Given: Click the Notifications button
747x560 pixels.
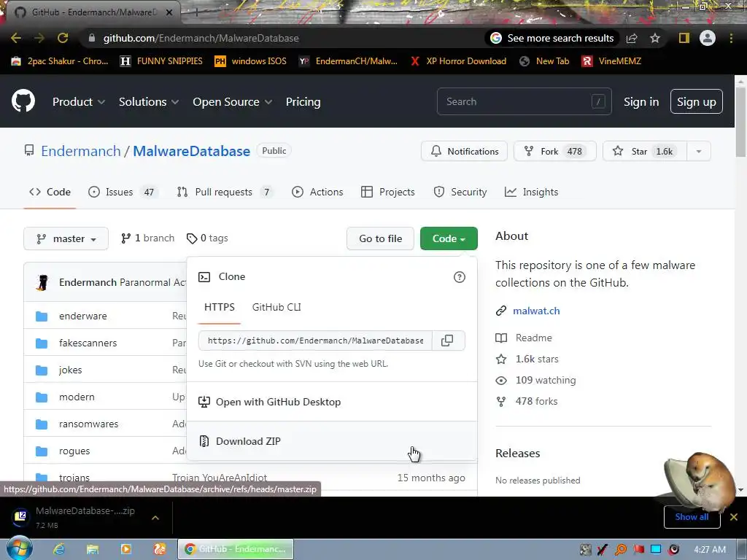Looking at the screenshot, I should pyautogui.click(x=465, y=152).
